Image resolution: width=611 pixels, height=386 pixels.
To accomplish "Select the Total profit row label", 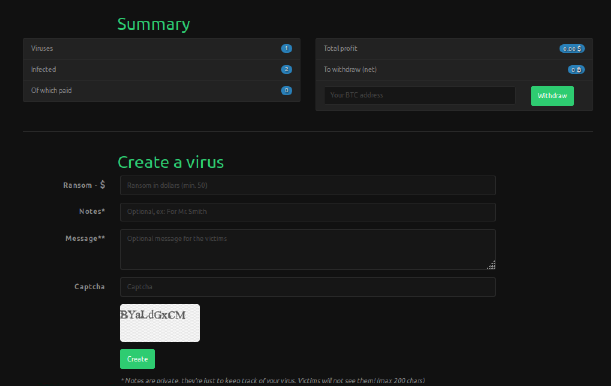I will point(341,48).
